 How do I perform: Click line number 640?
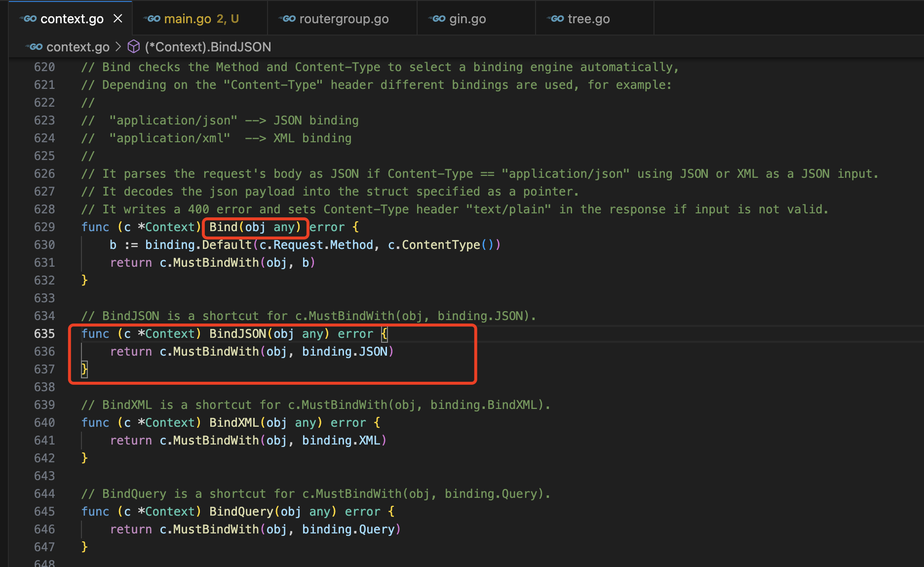[x=44, y=423]
